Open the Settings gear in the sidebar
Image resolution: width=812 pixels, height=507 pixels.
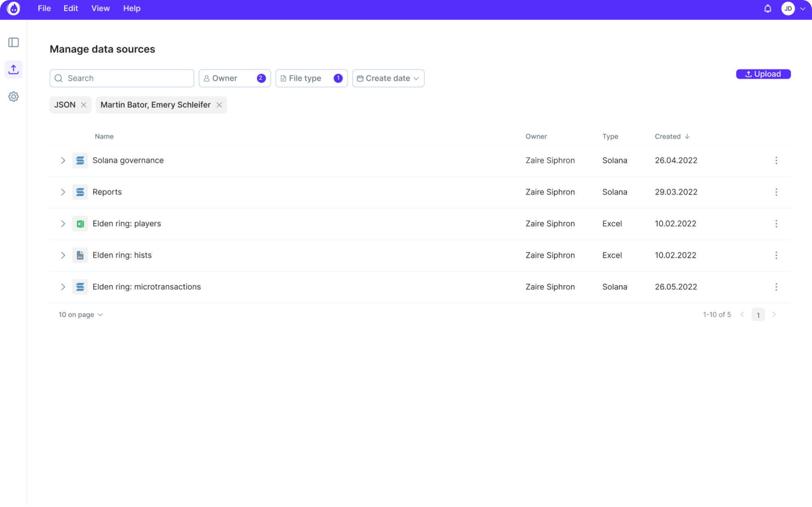14,97
